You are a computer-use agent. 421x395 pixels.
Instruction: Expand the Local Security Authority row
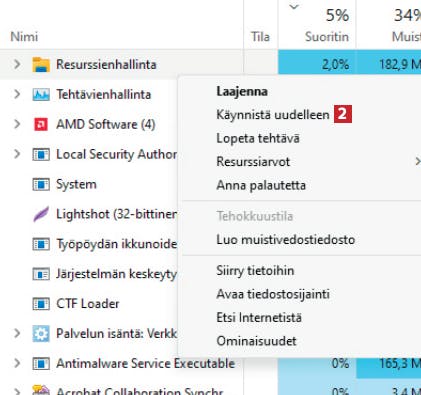click(x=17, y=154)
